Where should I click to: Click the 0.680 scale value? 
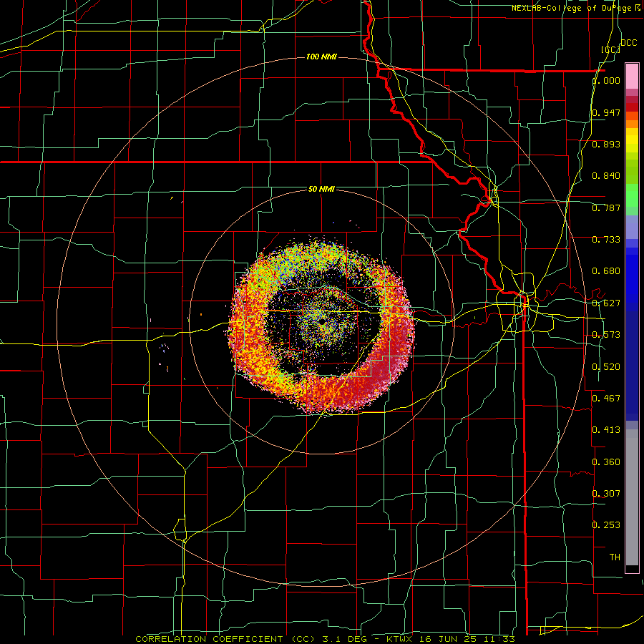click(x=606, y=271)
